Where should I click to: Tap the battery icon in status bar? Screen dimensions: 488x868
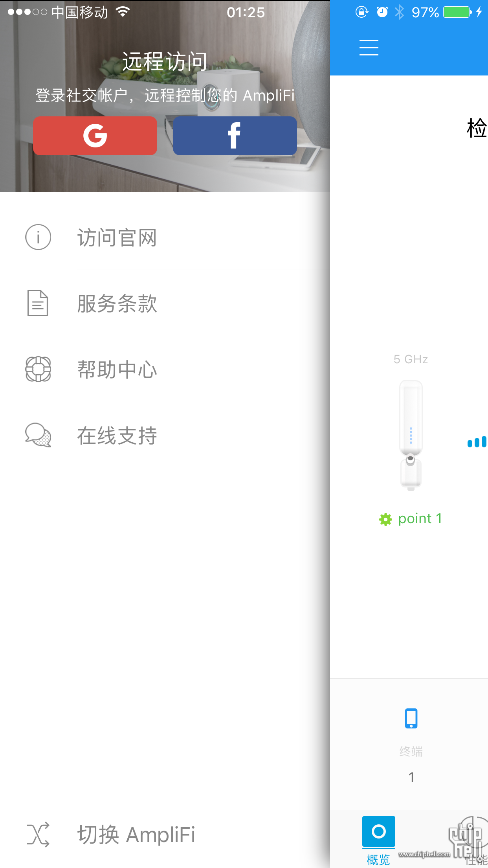click(x=457, y=12)
